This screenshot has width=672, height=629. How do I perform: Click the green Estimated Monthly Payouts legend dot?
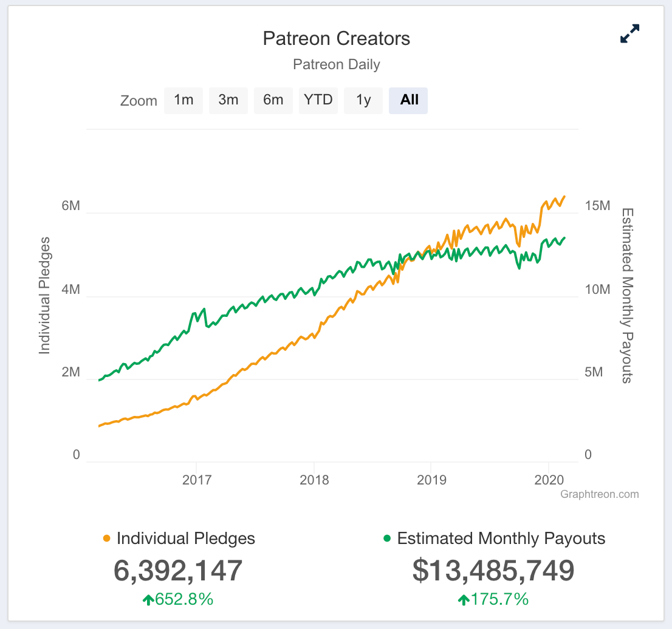click(x=387, y=538)
